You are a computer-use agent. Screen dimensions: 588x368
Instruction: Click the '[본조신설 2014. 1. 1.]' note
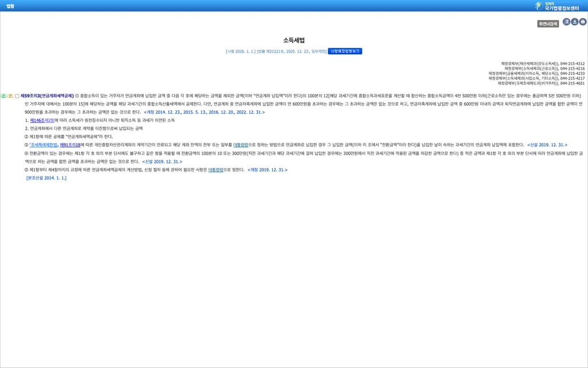click(46, 178)
